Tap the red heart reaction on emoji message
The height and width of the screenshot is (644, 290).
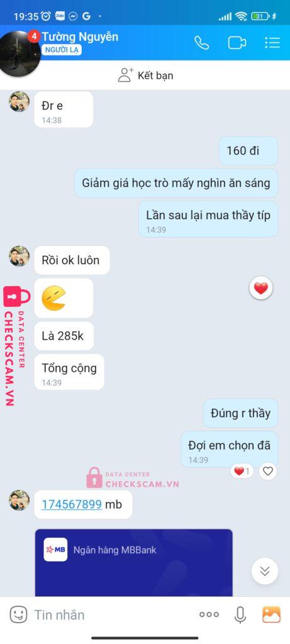tap(261, 289)
